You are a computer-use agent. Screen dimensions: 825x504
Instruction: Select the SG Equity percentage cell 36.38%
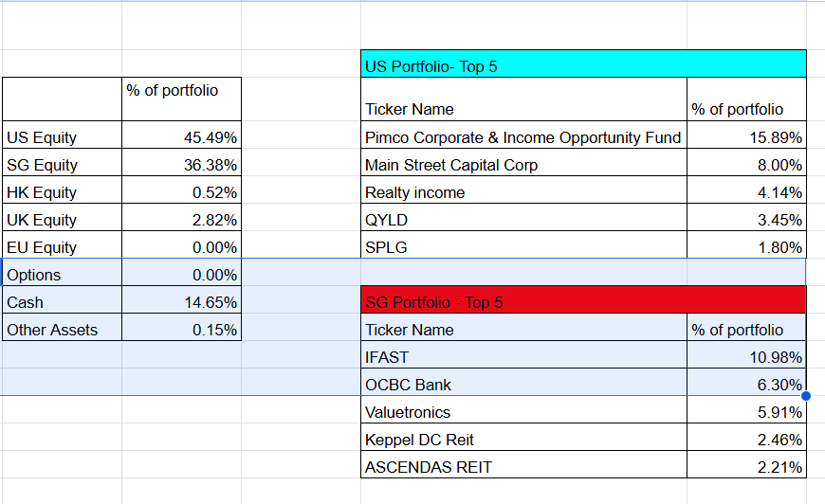click(x=182, y=165)
